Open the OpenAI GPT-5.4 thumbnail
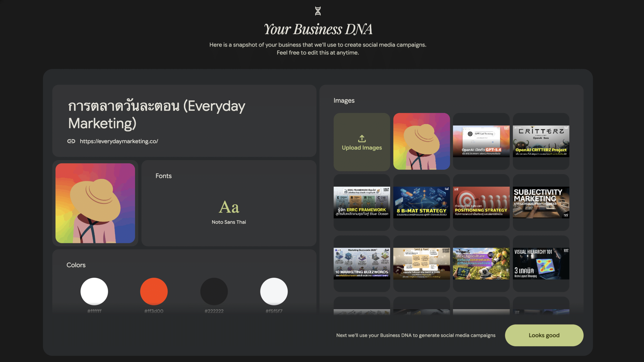The width and height of the screenshot is (644, 362). pyautogui.click(x=481, y=141)
